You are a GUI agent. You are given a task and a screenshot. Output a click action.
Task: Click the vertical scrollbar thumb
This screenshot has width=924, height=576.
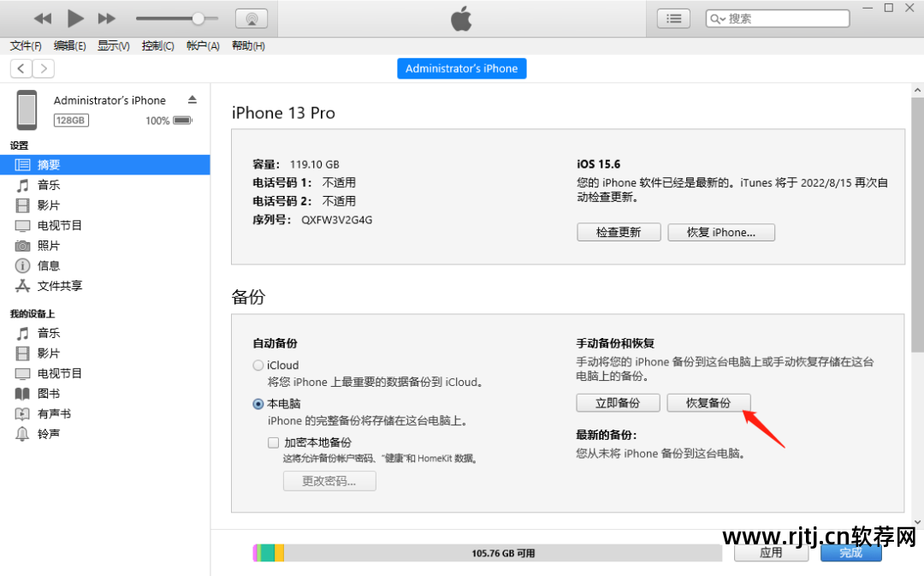click(917, 225)
